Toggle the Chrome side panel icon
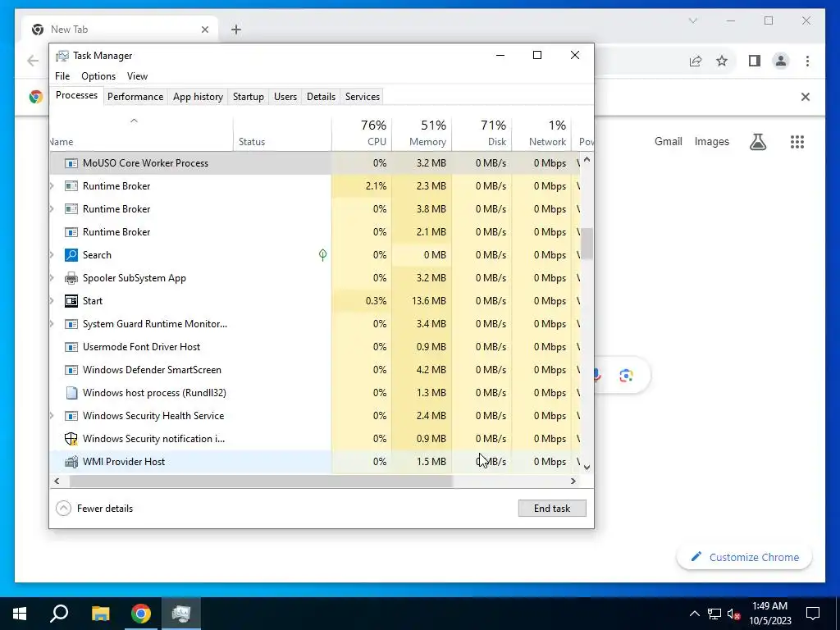This screenshot has height=630, width=840. [755, 61]
